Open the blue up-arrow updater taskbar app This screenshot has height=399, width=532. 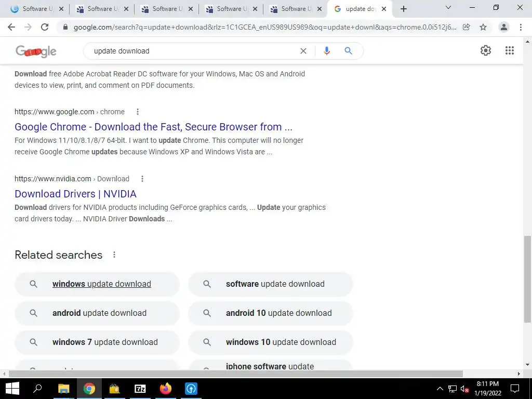click(191, 389)
